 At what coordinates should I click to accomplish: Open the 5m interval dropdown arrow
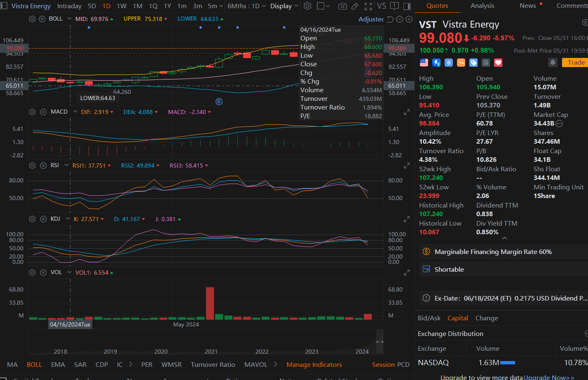(221, 6)
